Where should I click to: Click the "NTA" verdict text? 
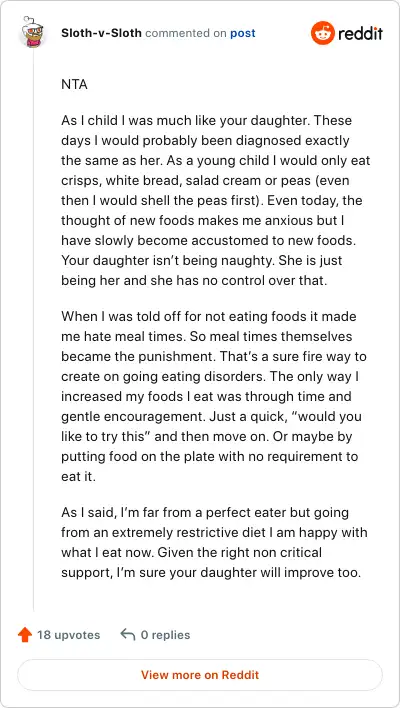pyautogui.click(x=74, y=84)
